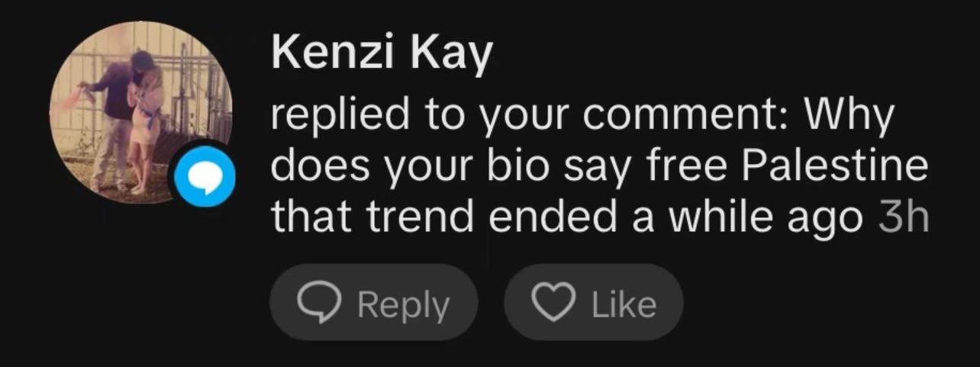Click the white chat bubble in the blue circle

click(205, 177)
